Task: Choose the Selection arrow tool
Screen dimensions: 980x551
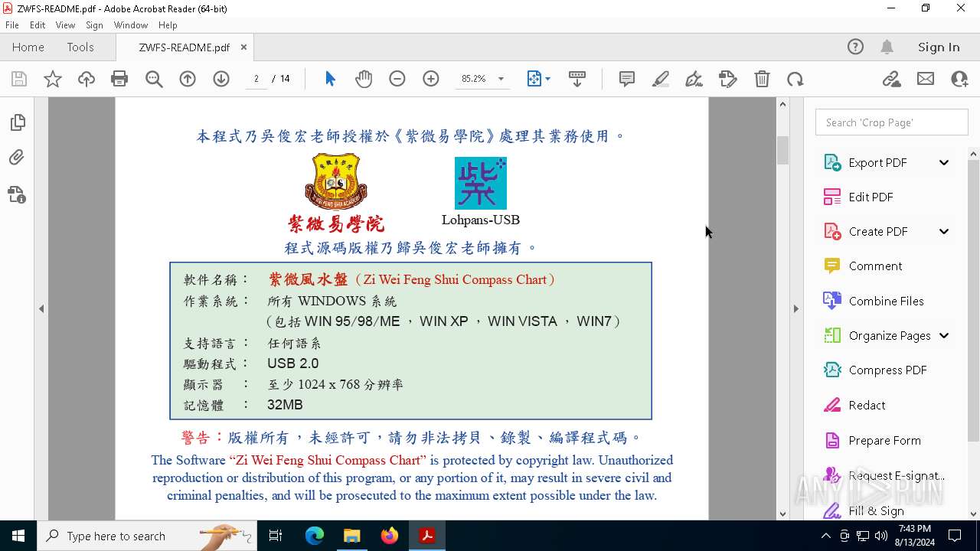Action: point(330,79)
